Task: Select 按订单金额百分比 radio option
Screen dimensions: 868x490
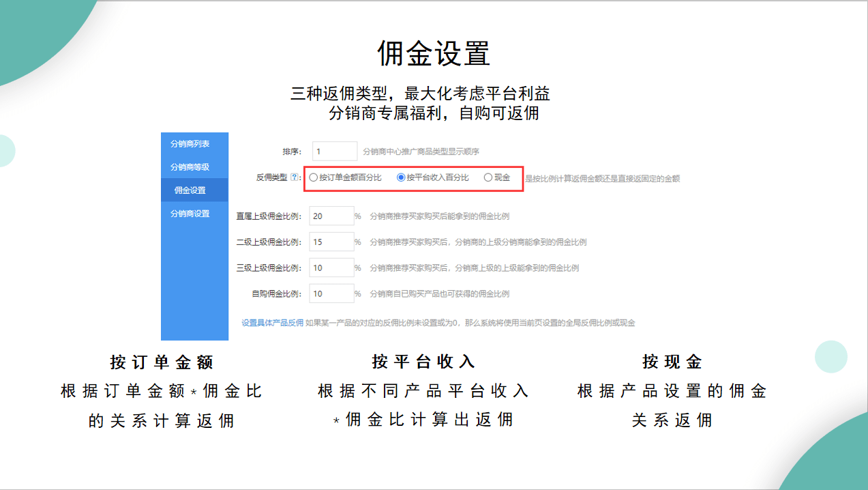Action: tap(346, 177)
